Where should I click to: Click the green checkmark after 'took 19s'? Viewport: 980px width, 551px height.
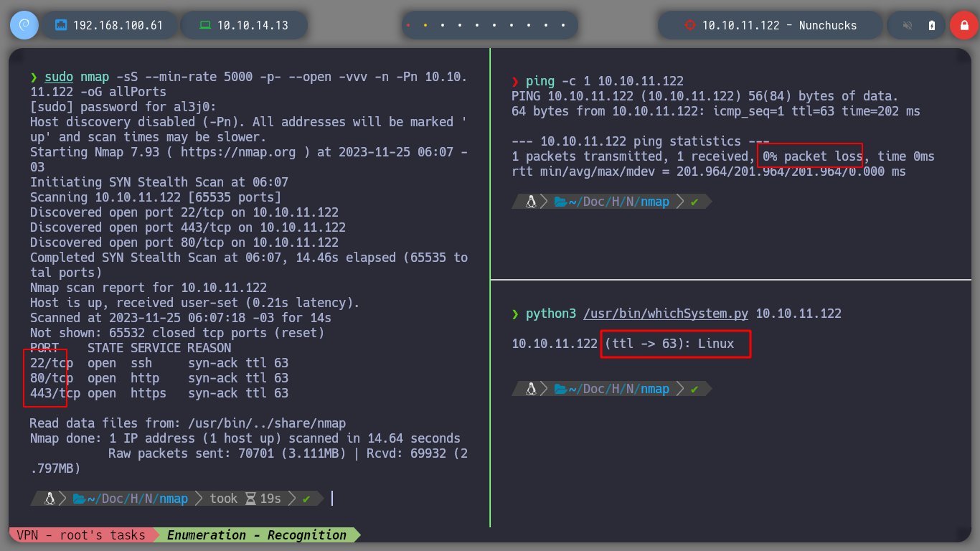click(x=306, y=499)
